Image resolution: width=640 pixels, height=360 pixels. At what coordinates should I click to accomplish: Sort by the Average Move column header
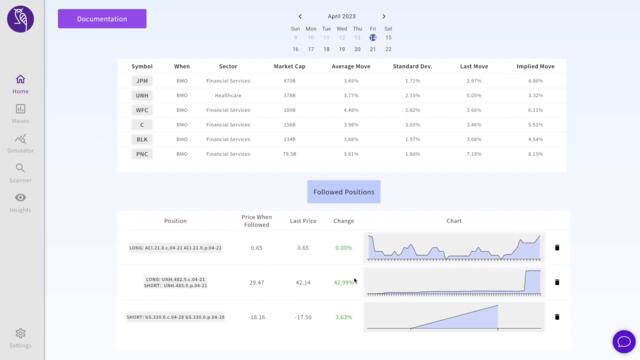tap(351, 66)
